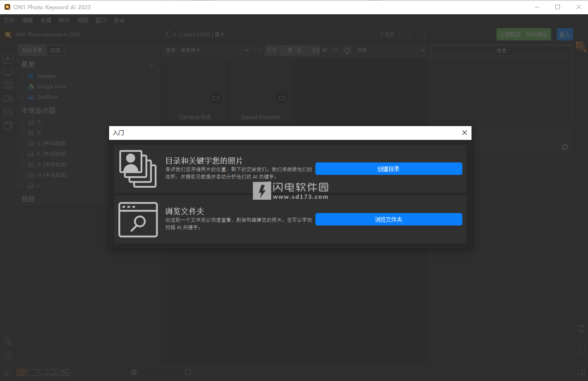Switch to single photo detail view
The height and width of the screenshot is (381, 588).
click(x=32, y=372)
